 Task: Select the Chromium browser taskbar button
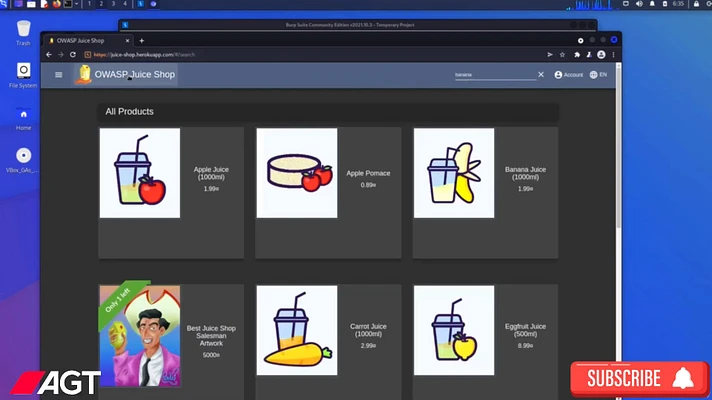tap(153, 4)
